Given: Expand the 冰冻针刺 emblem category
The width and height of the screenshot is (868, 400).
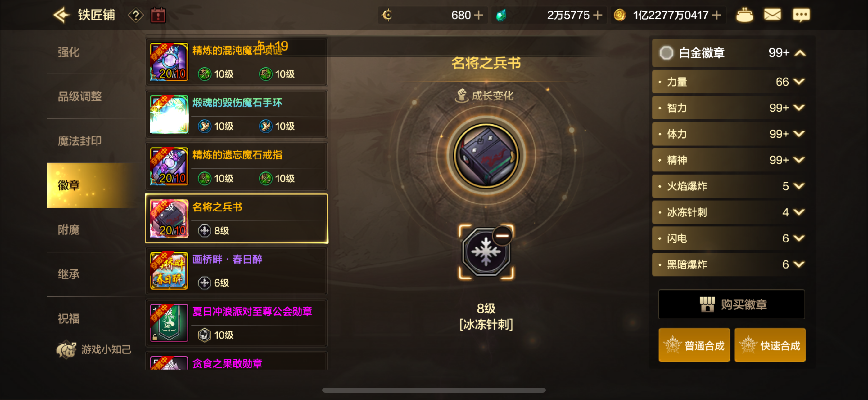Looking at the screenshot, I should coord(729,212).
